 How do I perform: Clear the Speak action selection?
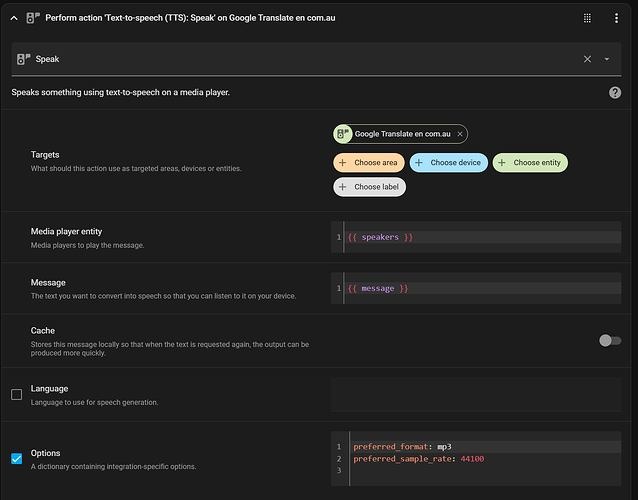tap(587, 59)
